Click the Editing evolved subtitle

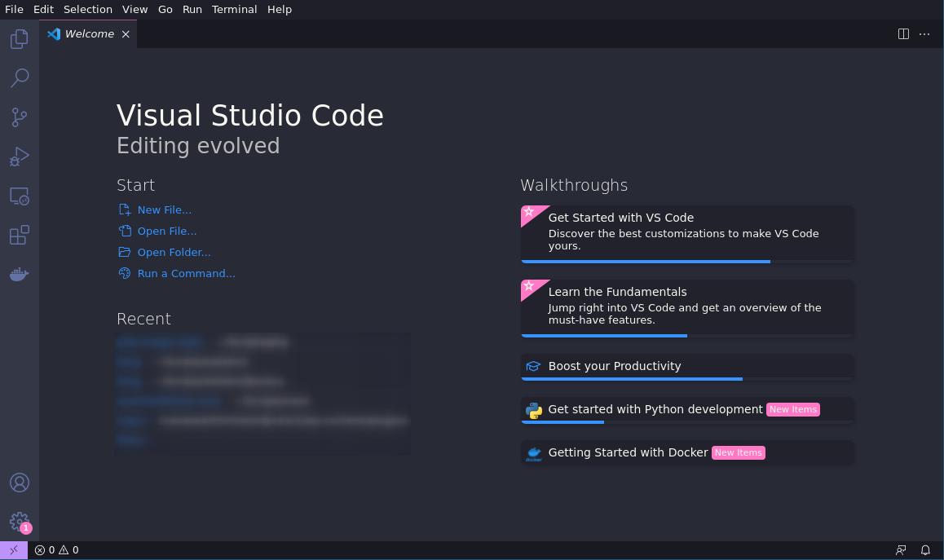(x=198, y=146)
